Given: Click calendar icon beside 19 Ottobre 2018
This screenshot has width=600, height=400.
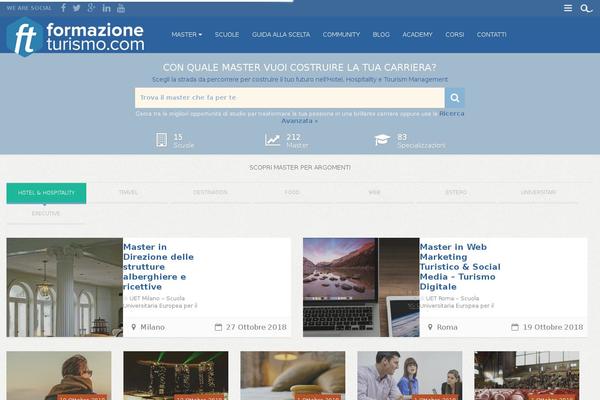Looking at the screenshot, I should 515,327.
